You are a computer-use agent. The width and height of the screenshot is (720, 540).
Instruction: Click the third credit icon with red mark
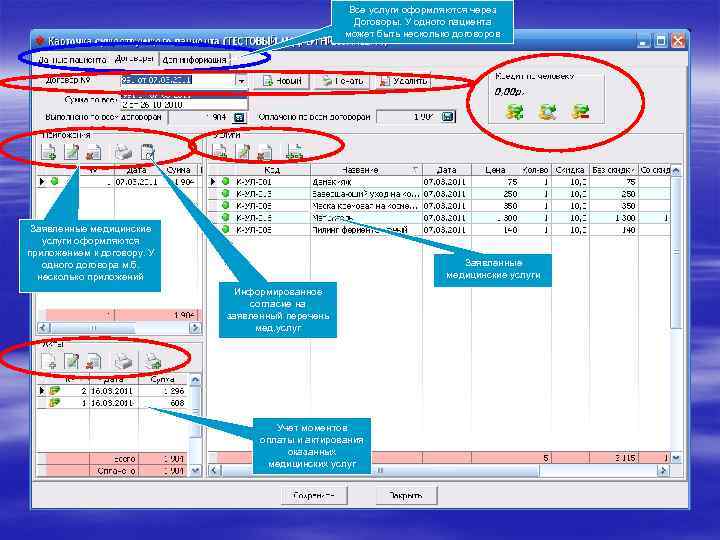point(580,112)
